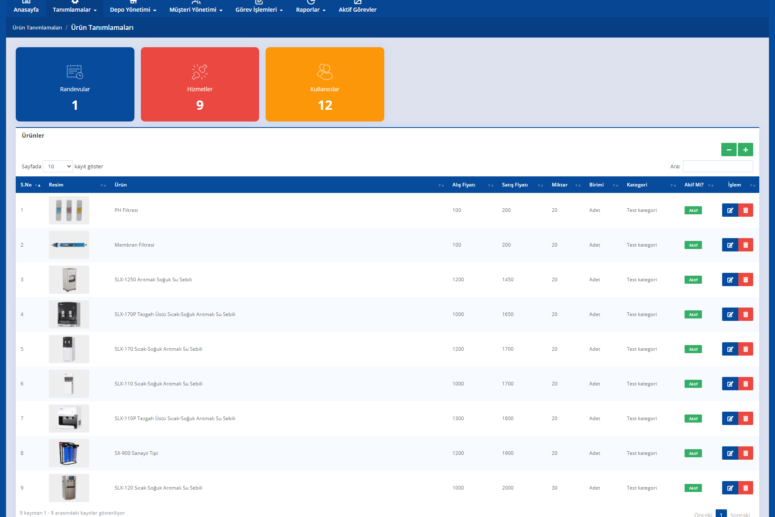Open the Randevular summary card
This screenshot has height=517, width=775.
[75, 85]
